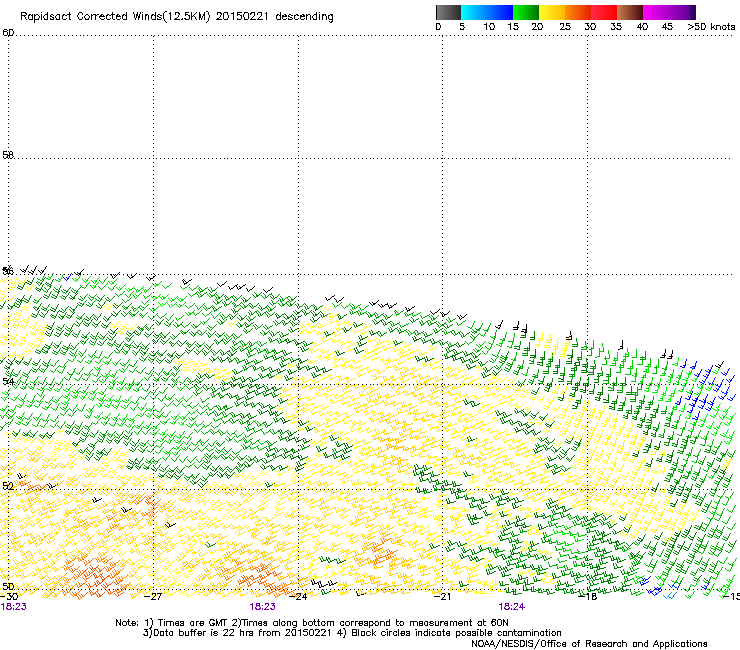This screenshot has height=650, width=740.
Task: Click the blue 10-15 knots legend segment
Action: tap(500, 12)
